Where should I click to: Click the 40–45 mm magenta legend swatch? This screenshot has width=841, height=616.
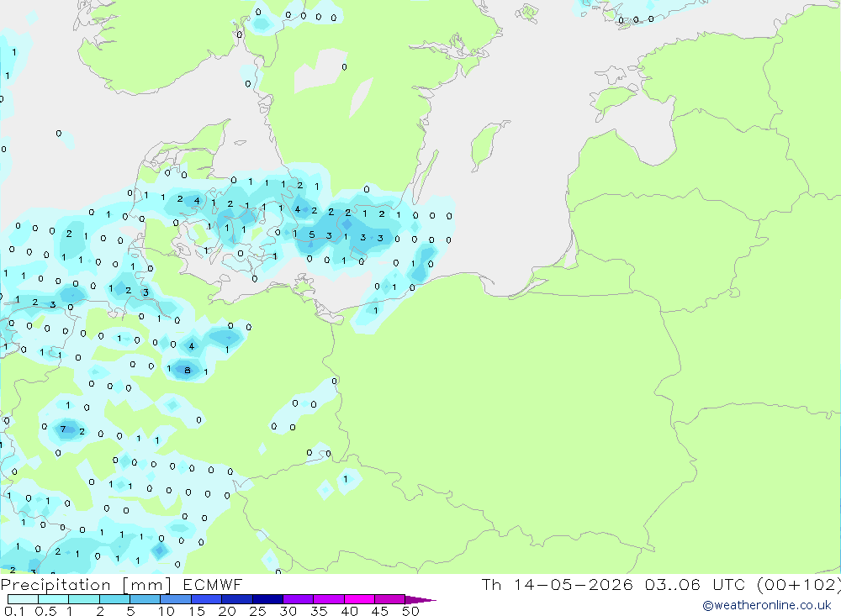coord(359,599)
